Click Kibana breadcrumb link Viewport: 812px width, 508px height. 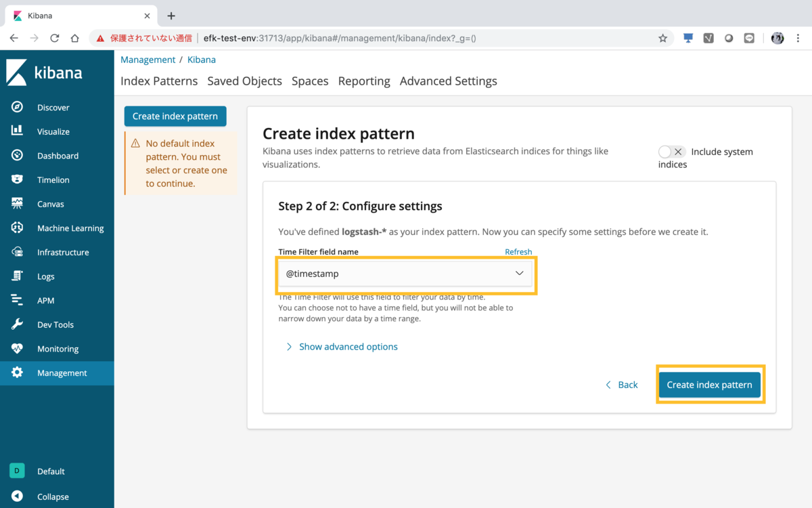[202, 60]
